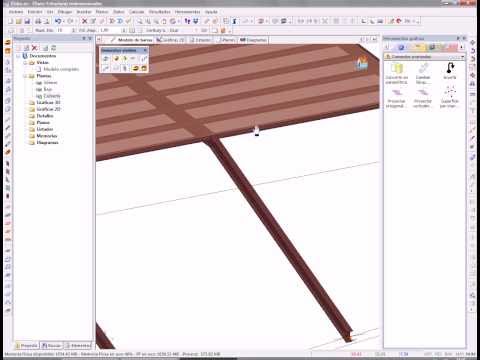Select the Cambiar barras tool icon
Screen dimensions: 480x360
point(423,73)
